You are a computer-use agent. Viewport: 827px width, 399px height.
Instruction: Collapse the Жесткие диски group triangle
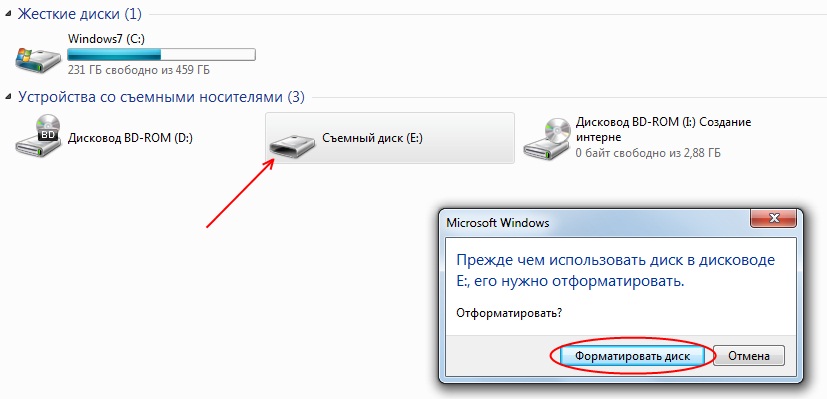[9, 14]
